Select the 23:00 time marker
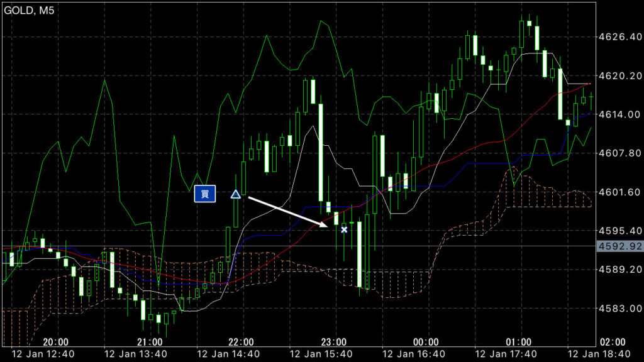The width and height of the screenshot is (644, 362). [333, 342]
